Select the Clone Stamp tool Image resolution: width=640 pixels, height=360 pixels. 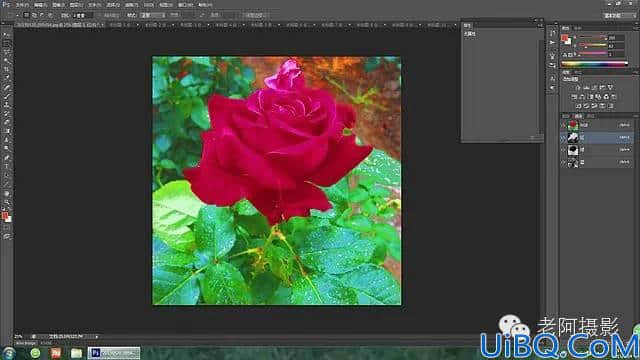pyautogui.click(x=7, y=105)
